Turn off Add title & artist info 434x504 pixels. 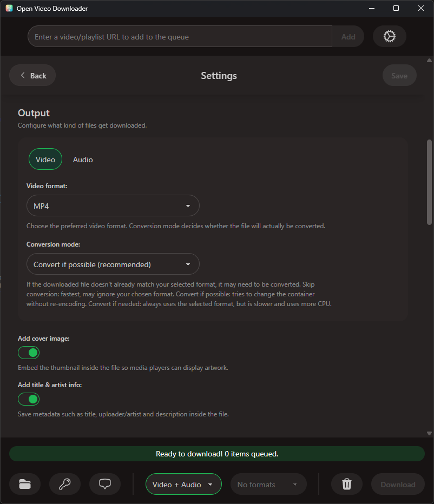coord(28,399)
